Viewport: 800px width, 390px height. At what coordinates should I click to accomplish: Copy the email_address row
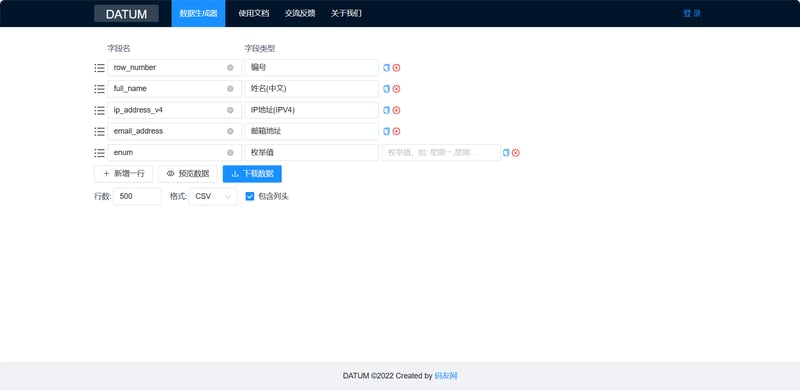click(386, 131)
